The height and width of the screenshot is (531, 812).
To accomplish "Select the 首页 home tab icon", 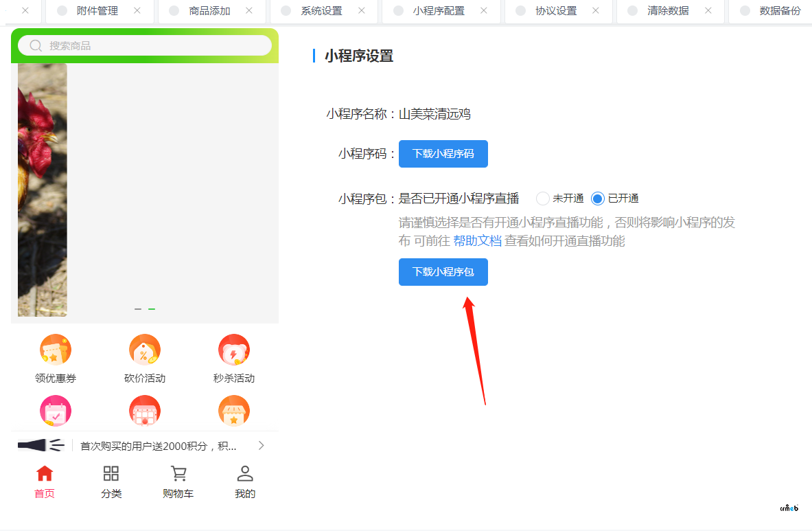I will [x=44, y=473].
